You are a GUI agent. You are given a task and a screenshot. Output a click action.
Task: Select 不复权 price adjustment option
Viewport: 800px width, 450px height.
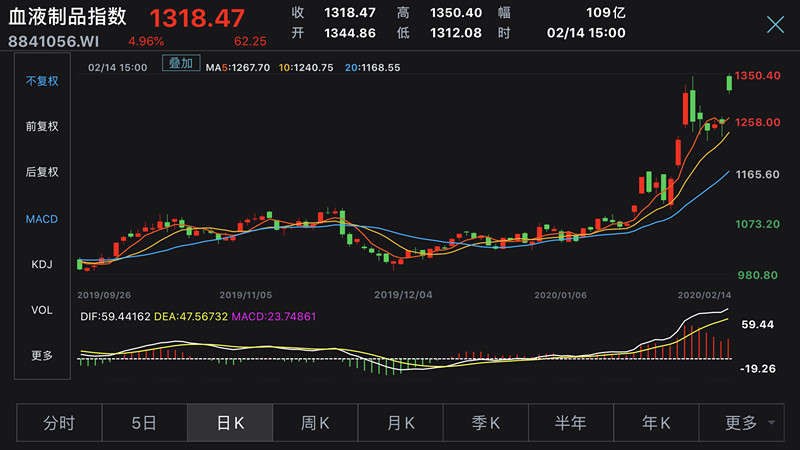pos(42,81)
